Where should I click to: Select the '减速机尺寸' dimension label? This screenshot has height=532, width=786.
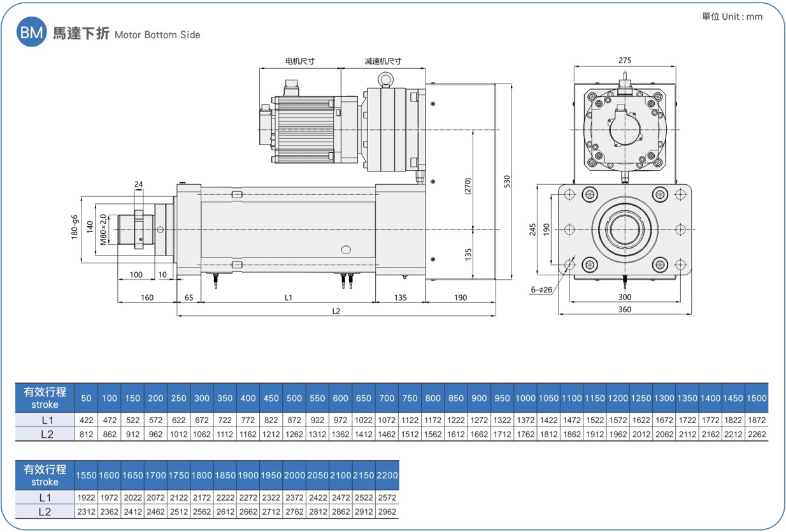pyautogui.click(x=383, y=62)
